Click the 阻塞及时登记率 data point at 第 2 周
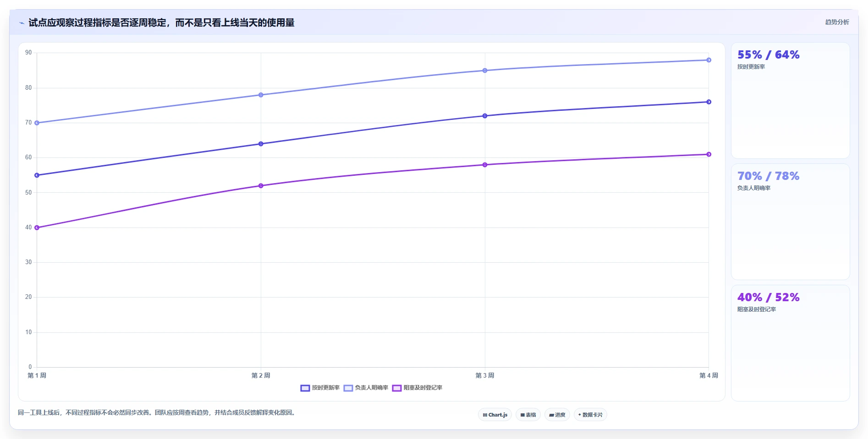The image size is (868, 439). (x=261, y=186)
